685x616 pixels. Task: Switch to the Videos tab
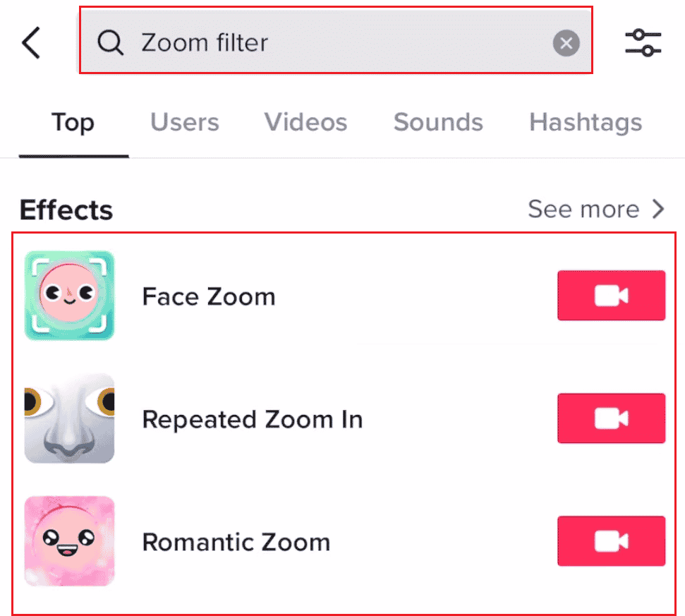305,123
